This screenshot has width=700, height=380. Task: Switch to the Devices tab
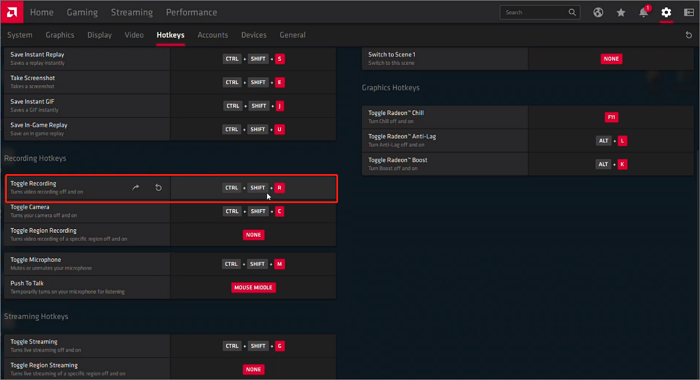coord(254,35)
